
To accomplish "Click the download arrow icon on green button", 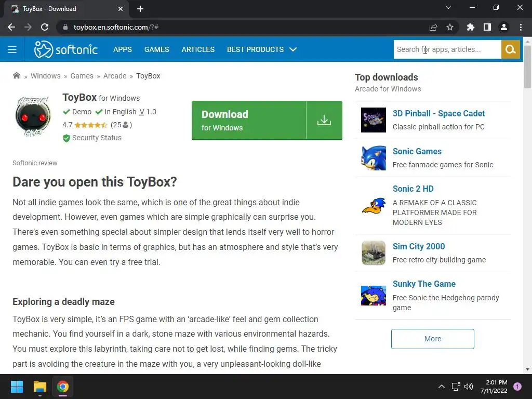I will [324, 120].
